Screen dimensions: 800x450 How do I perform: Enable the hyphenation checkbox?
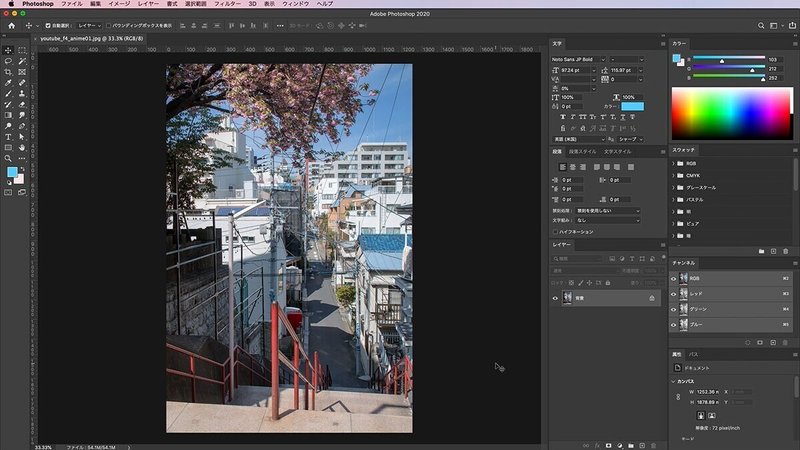pyautogui.click(x=555, y=232)
